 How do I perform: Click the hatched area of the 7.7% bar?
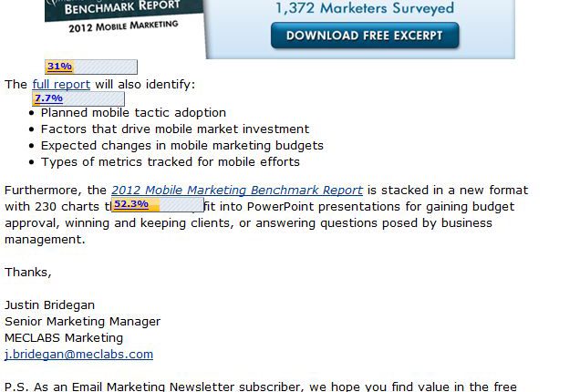(94, 98)
